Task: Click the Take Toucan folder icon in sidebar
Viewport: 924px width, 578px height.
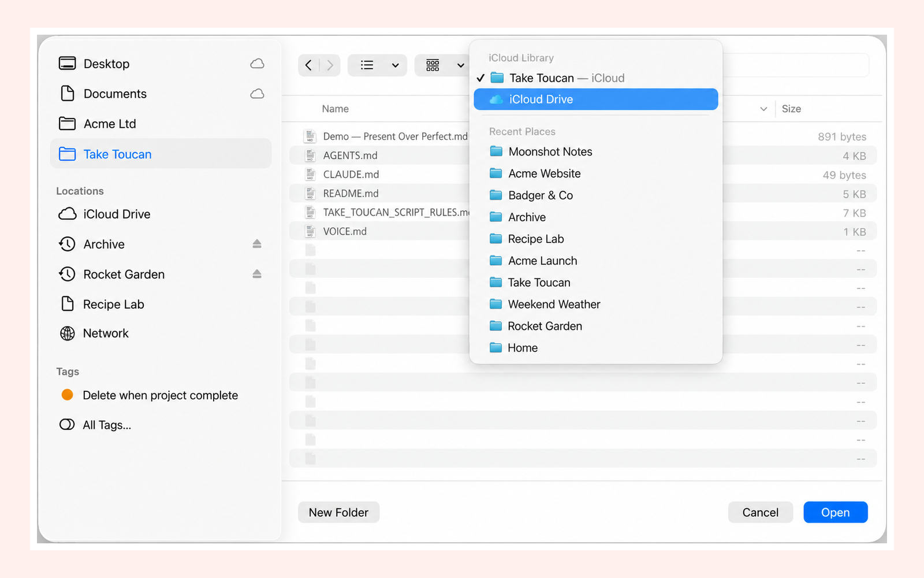Action: tap(68, 154)
